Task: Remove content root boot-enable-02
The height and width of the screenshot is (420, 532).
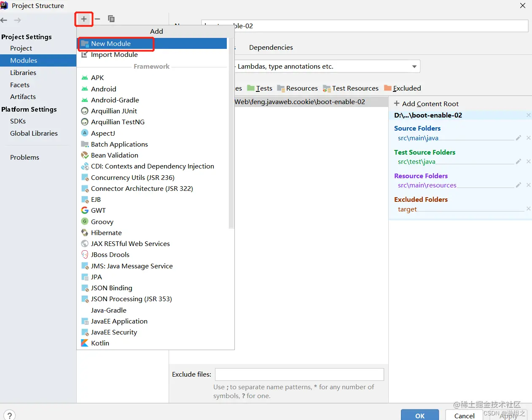Action: [x=528, y=115]
